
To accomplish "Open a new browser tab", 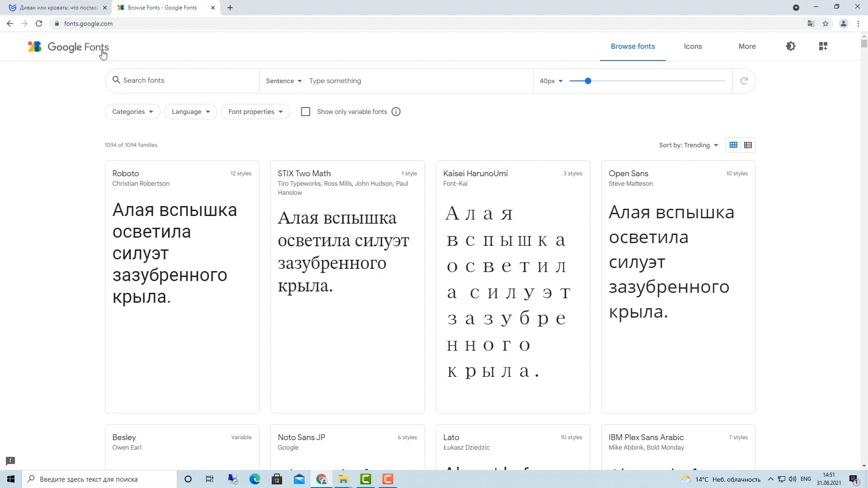I will click(x=230, y=8).
